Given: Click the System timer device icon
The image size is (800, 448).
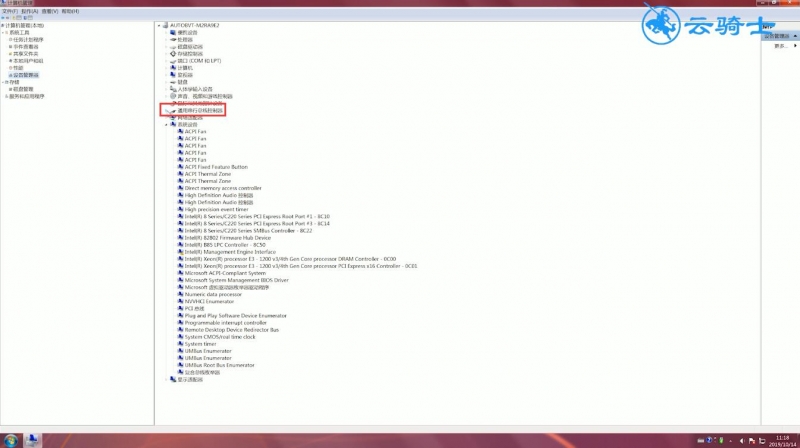Looking at the screenshot, I should tap(180, 344).
